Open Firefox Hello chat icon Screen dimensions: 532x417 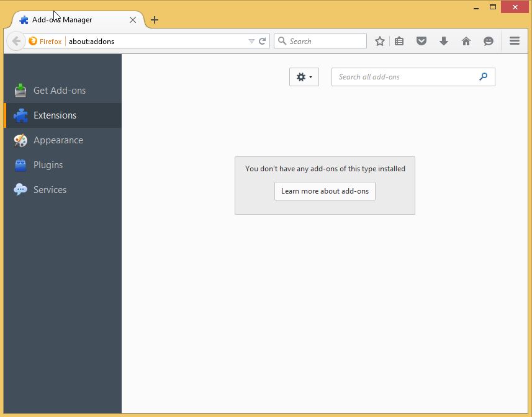(x=488, y=41)
